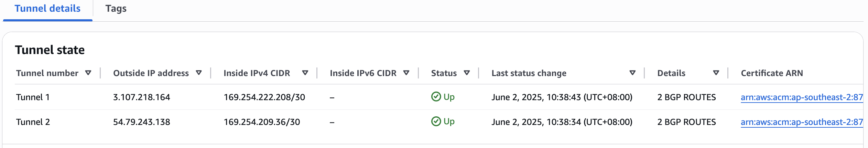Select the Tunnel details tab
Viewport: 868px width, 148px height.
click(47, 9)
